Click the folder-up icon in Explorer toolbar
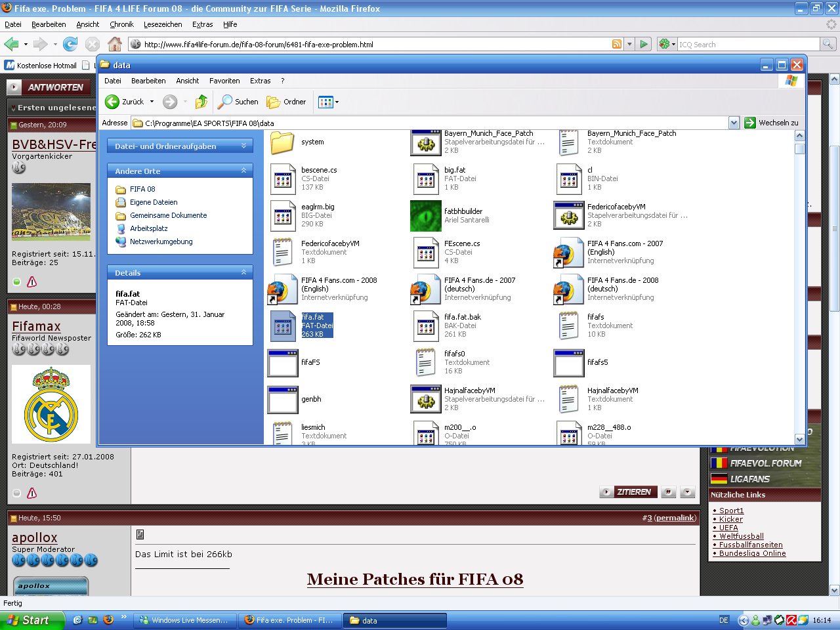The image size is (840, 630). click(x=201, y=102)
